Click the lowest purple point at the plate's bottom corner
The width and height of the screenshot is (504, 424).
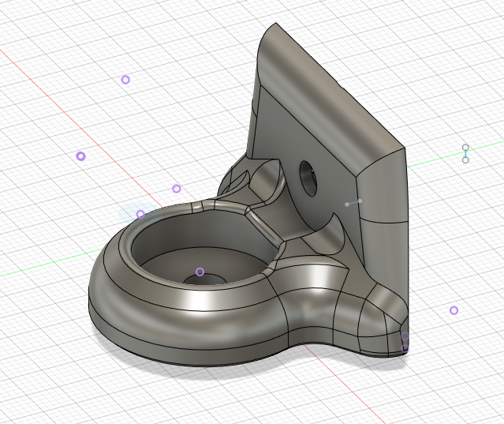coord(405,348)
